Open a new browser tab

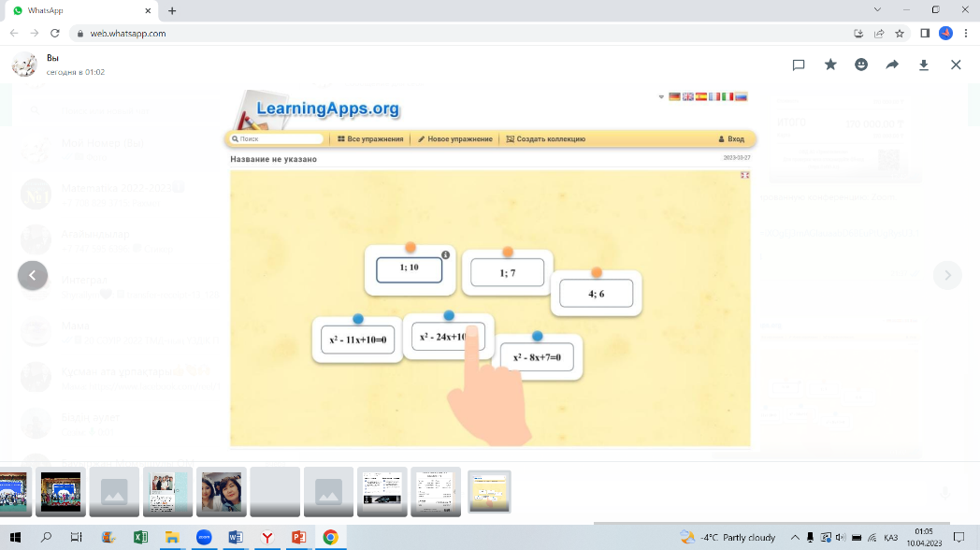click(172, 10)
